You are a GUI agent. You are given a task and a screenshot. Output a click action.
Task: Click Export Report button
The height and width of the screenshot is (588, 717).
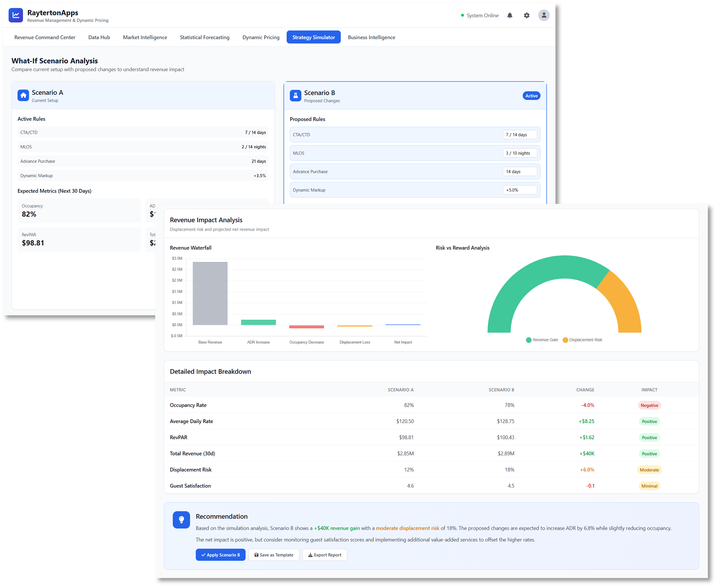[324, 555]
